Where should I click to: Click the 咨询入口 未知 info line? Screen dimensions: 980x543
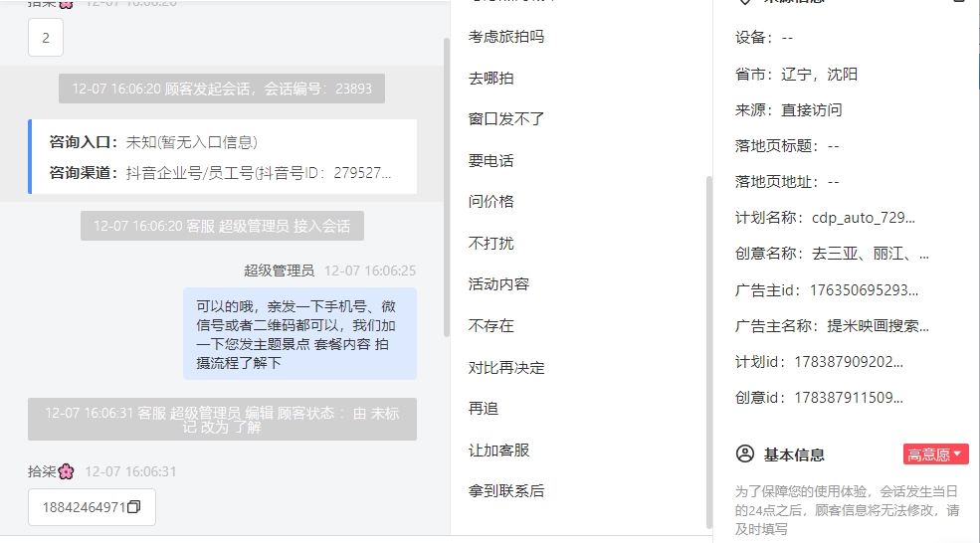[x=153, y=142]
